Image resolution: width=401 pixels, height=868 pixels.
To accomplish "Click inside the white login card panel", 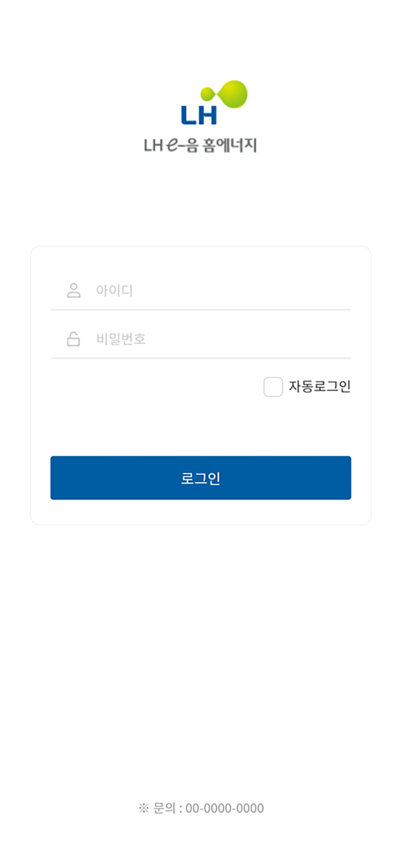I will 200,422.
